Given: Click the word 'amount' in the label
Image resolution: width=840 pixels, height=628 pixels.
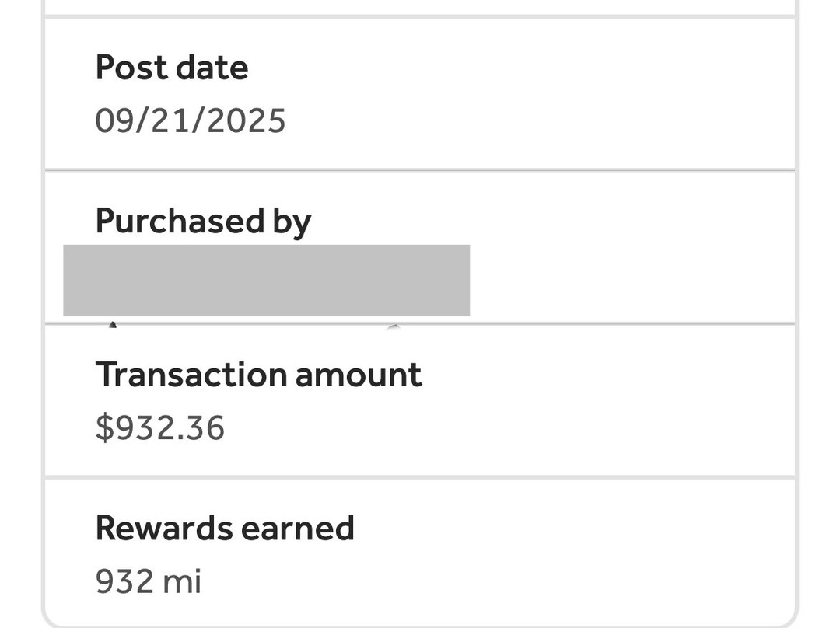Looking at the screenshot, I should 359,375.
